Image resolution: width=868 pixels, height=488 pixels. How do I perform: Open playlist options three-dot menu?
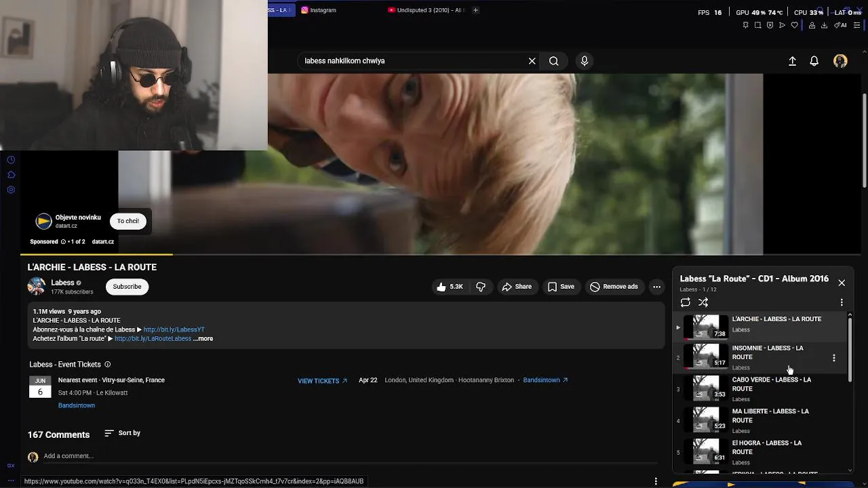(842, 302)
